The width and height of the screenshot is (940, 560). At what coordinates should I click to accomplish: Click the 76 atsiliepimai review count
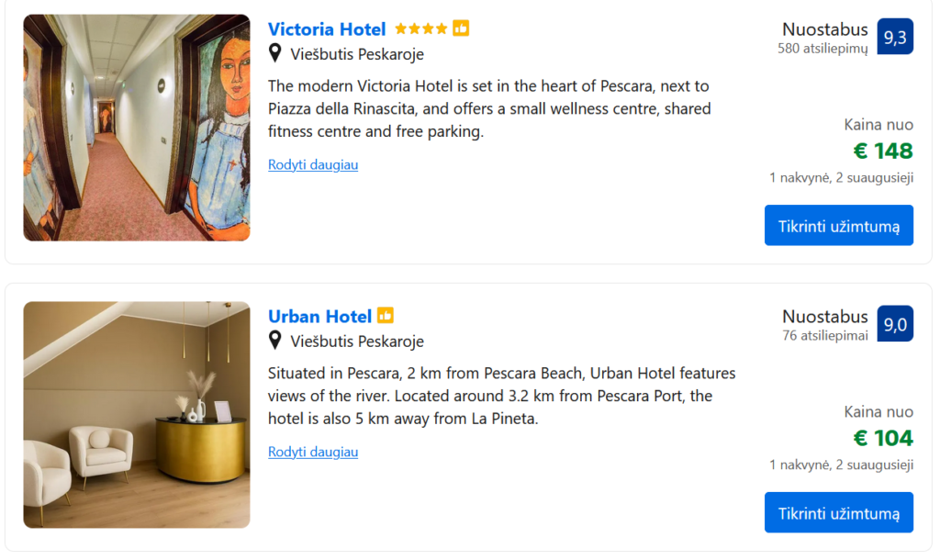(x=824, y=336)
